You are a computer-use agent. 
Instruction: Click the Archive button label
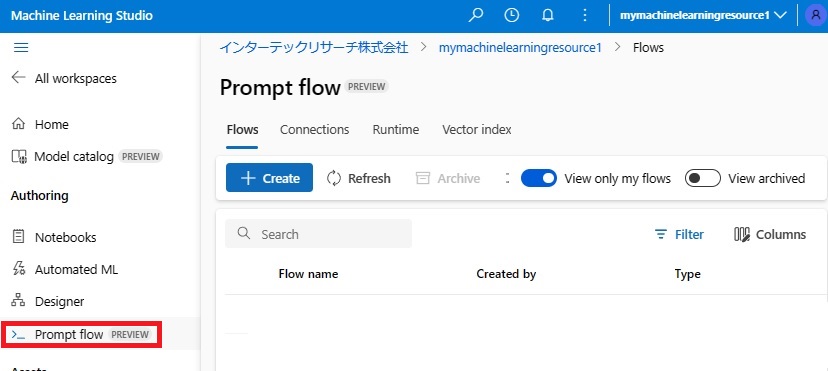point(458,178)
